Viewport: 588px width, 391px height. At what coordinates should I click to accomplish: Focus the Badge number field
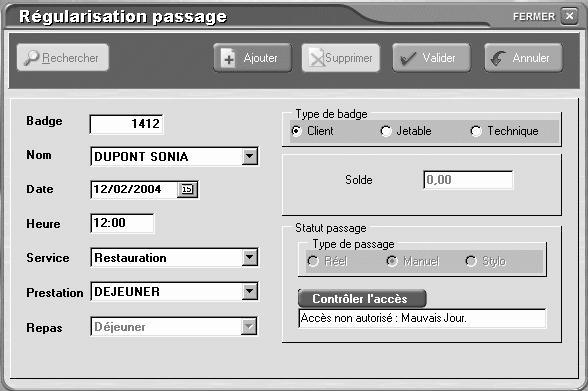click(126, 124)
